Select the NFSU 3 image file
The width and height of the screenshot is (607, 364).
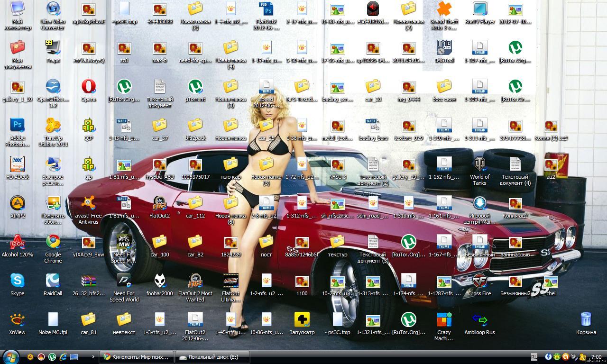(x=338, y=168)
